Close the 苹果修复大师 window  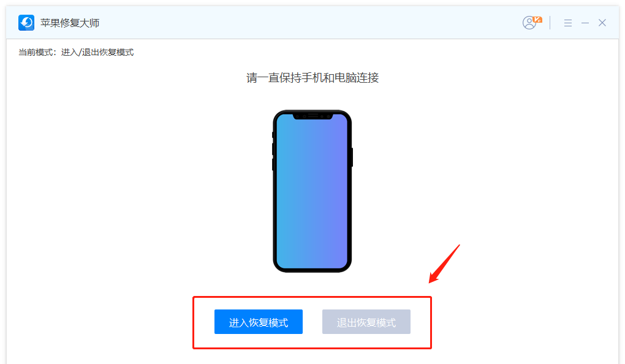point(602,23)
